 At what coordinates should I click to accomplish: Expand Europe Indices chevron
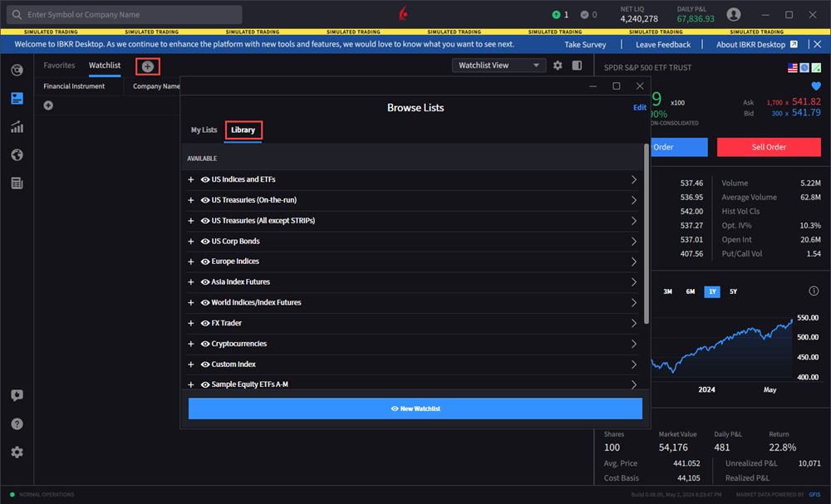tap(634, 262)
